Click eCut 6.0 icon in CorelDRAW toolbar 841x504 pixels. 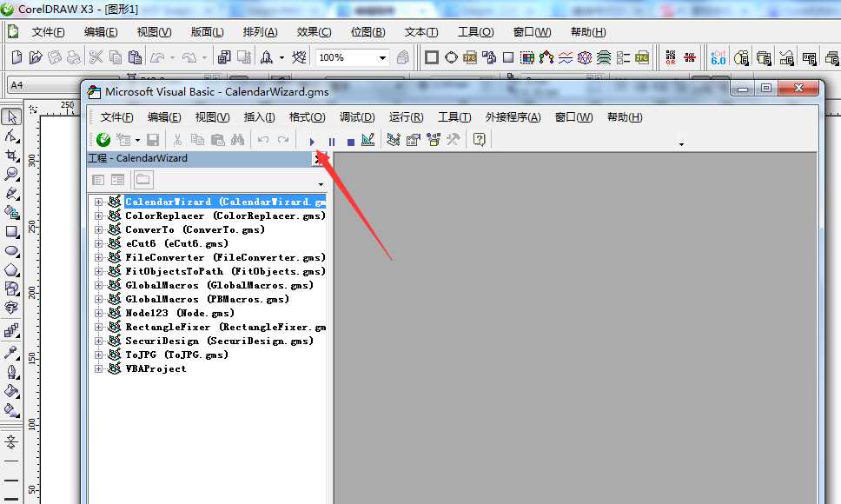718,57
